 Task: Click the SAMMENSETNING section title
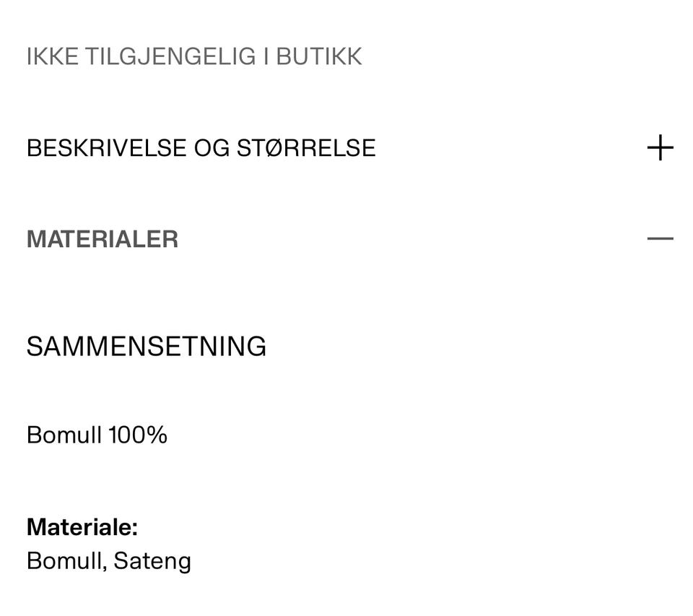pos(147,346)
